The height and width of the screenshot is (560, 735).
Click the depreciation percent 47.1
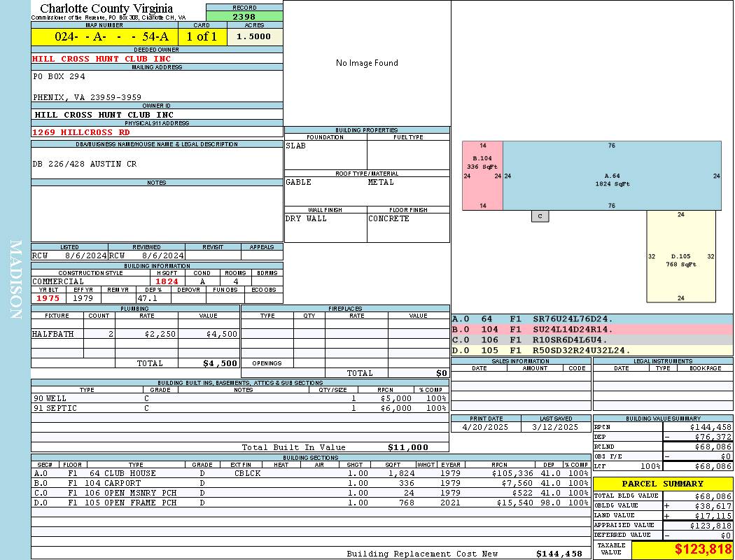(147, 298)
